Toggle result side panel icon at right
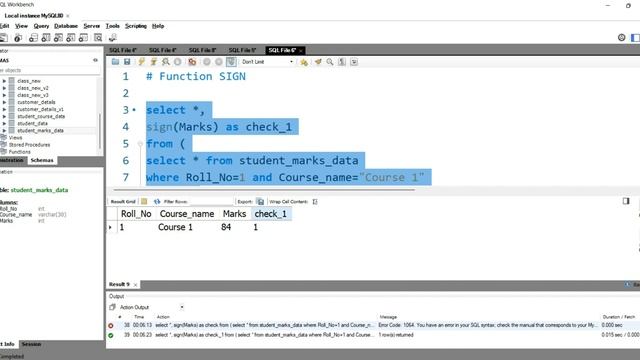 pyautogui.click(x=626, y=201)
